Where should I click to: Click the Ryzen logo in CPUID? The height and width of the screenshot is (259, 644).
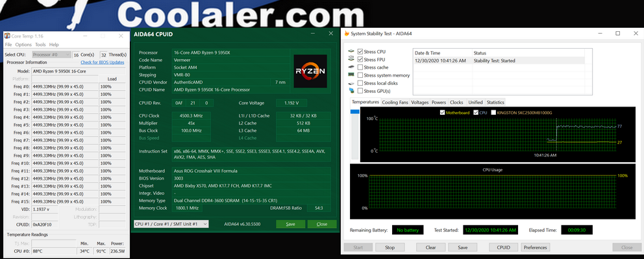(x=310, y=71)
